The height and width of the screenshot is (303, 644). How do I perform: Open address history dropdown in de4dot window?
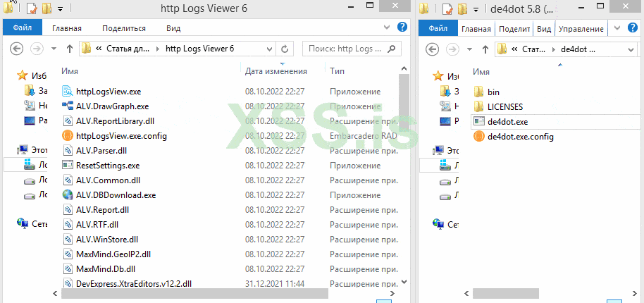[x=631, y=50]
